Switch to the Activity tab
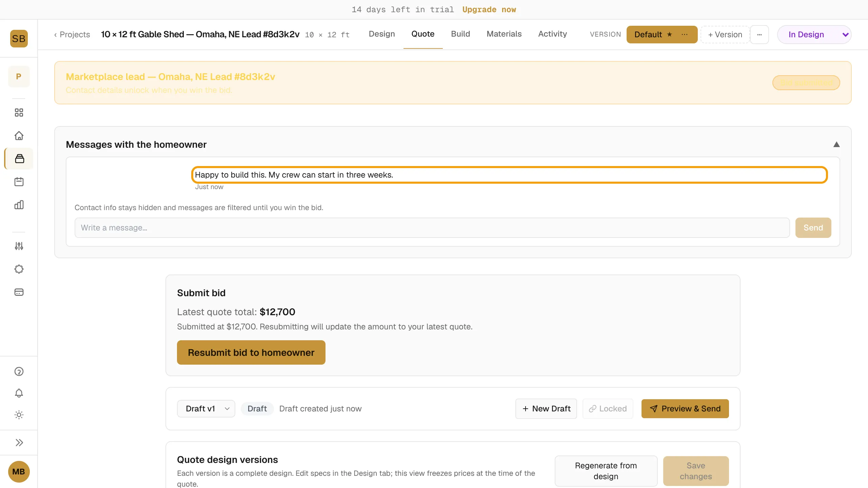This screenshot has height=488, width=868. pyautogui.click(x=552, y=34)
